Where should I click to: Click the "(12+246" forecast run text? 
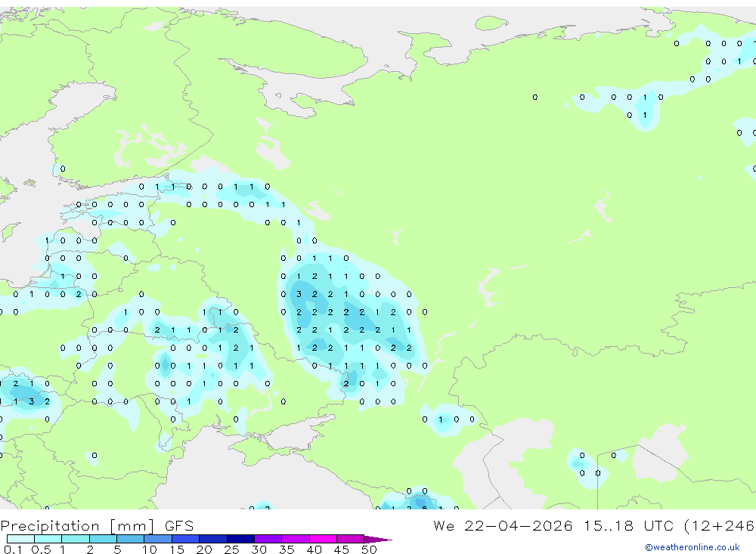point(720,526)
